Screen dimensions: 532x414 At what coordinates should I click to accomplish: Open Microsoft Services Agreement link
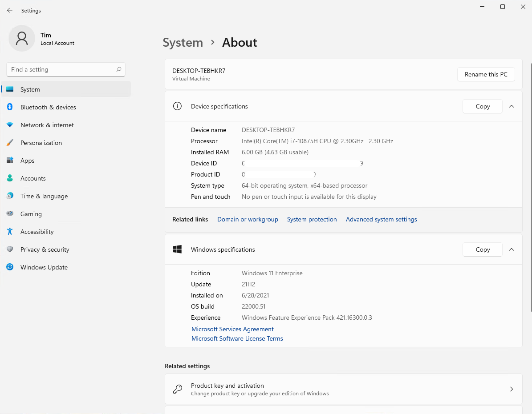(232, 329)
